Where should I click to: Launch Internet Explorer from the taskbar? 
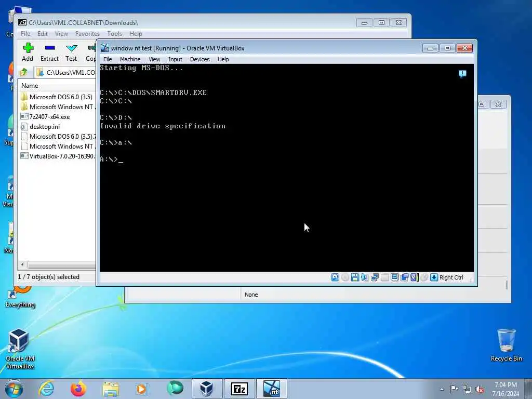[x=46, y=389]
